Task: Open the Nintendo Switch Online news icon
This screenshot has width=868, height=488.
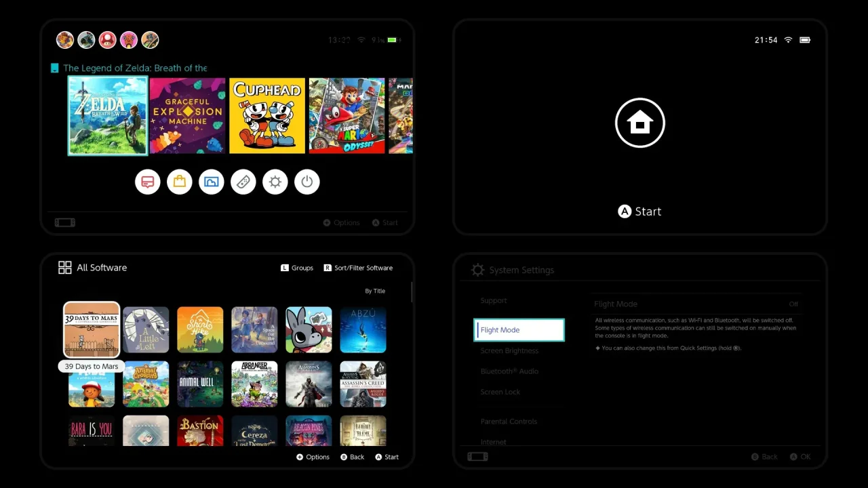Action: click(148, 182)
